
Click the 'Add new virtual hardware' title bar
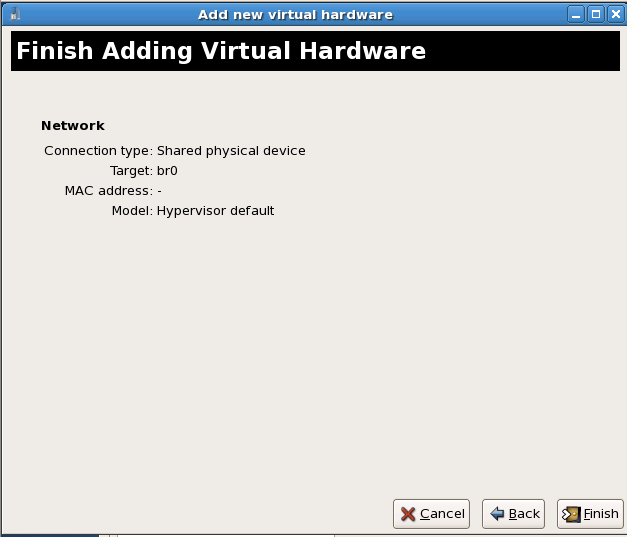click(295, 14)
